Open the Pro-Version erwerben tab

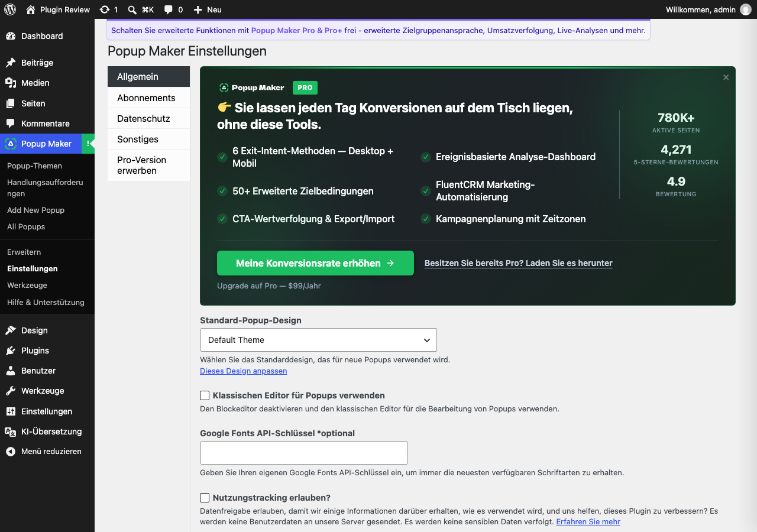(148, 166)
